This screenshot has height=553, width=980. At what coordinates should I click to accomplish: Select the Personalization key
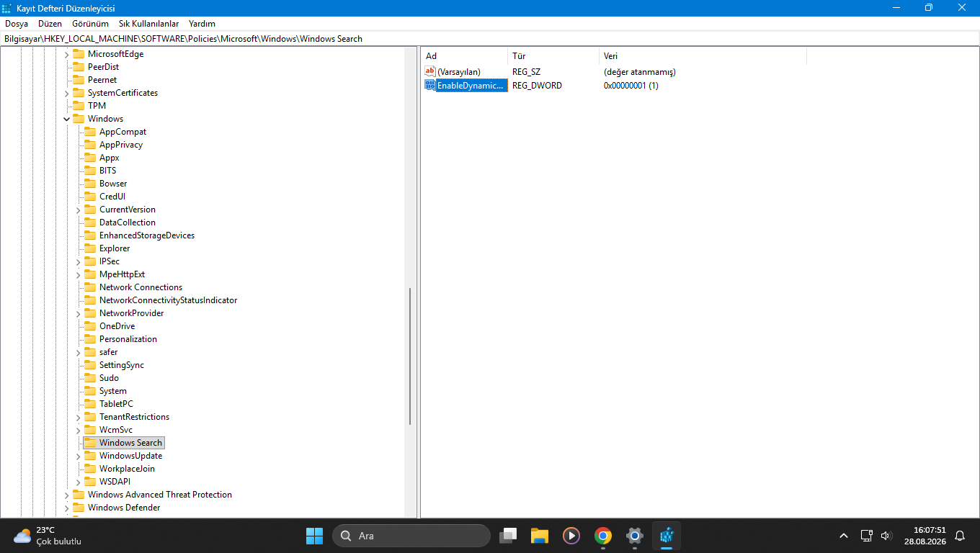point(128,339)
